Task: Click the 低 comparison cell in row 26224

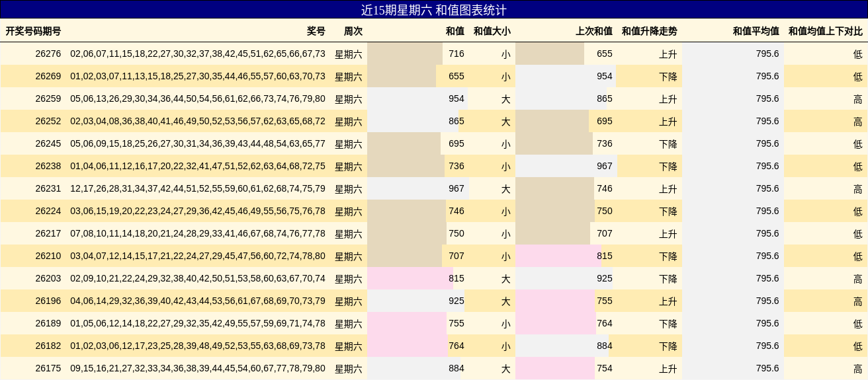Action: tap(858, 211)
